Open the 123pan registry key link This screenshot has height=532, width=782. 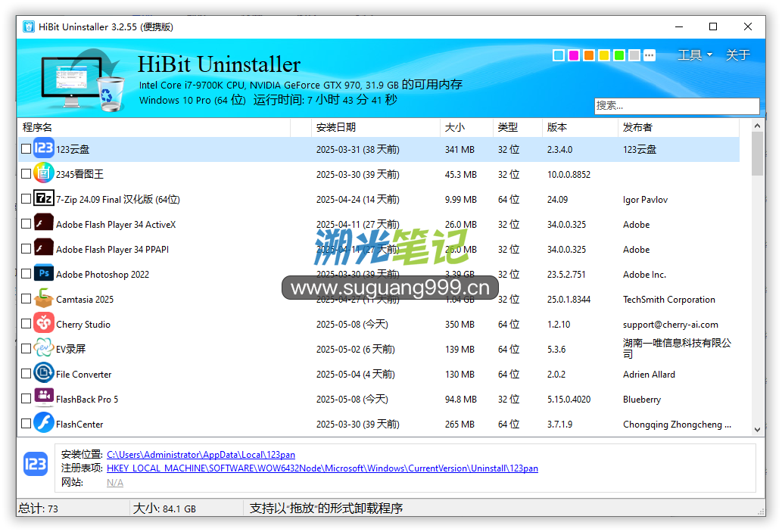click(322, 468)
